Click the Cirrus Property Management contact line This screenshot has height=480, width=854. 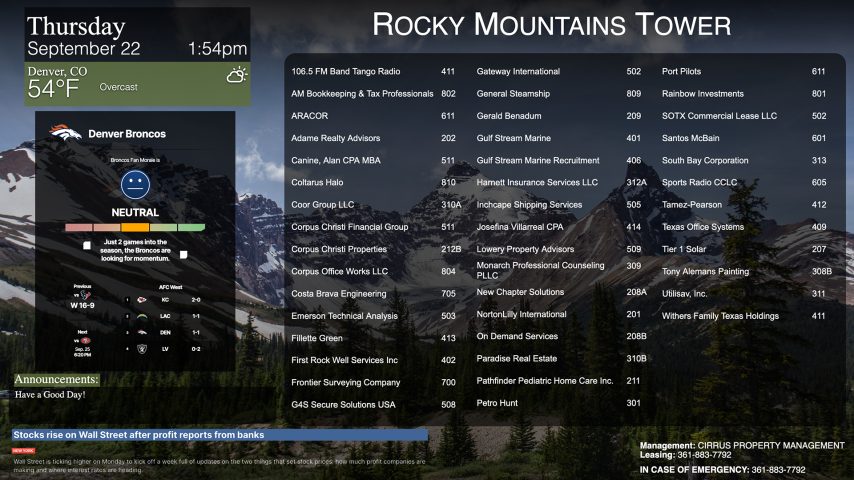(742, 444)
